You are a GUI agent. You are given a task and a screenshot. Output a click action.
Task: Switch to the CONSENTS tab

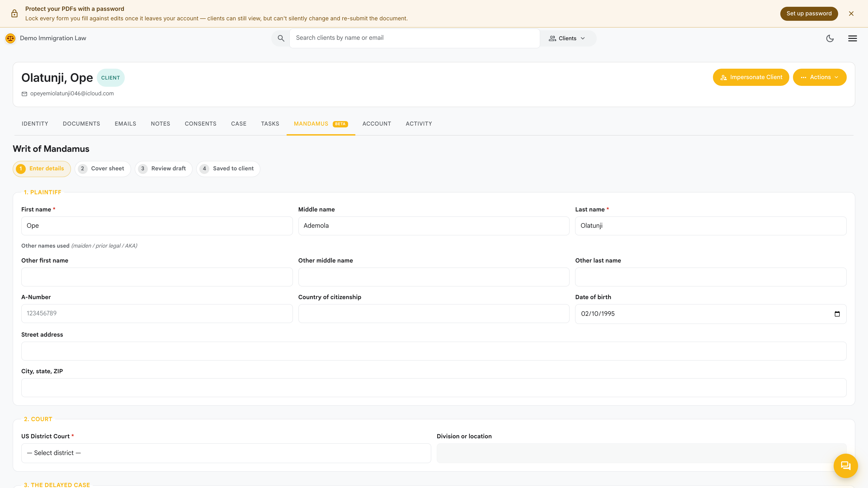[200, 124]
